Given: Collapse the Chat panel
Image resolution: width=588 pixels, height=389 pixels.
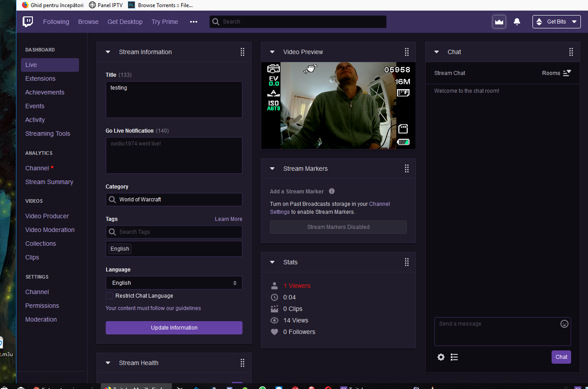Looking at the screenshot, I should (x=437, y=52).
